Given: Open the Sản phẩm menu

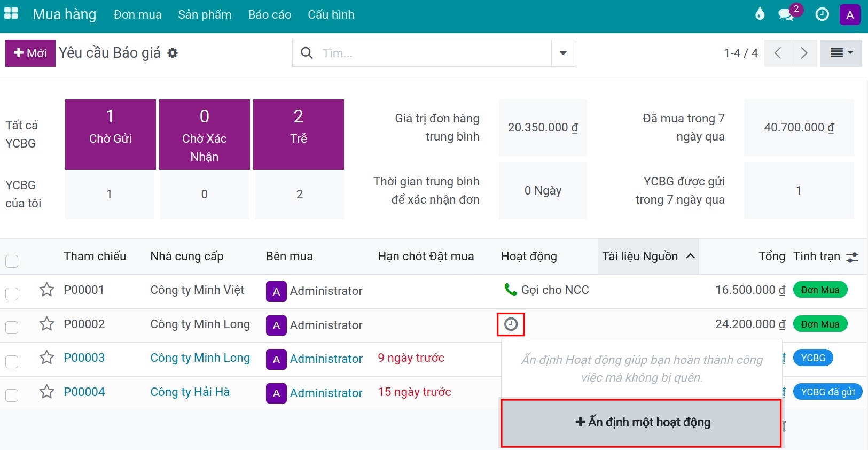Looking at the screenshot, I should [205, 15].
